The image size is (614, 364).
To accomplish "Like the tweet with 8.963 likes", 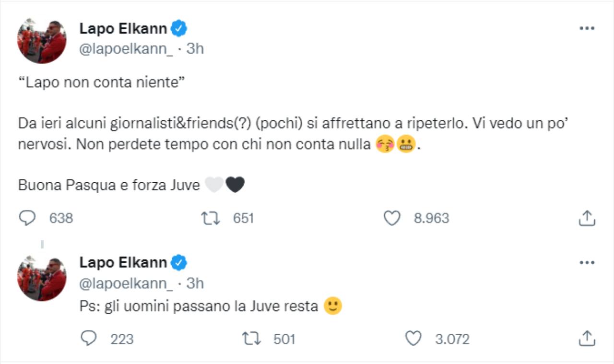I will point(392,219).
